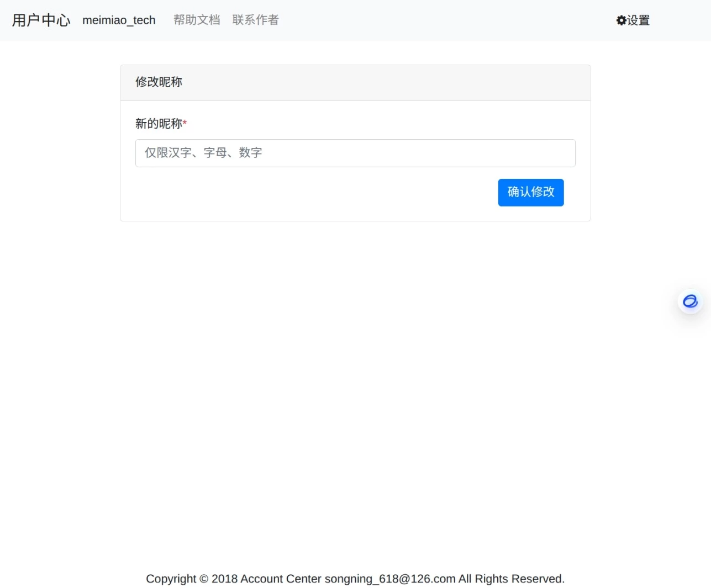Click the nickname input field
711x588 pixels.
coord(355,153)
